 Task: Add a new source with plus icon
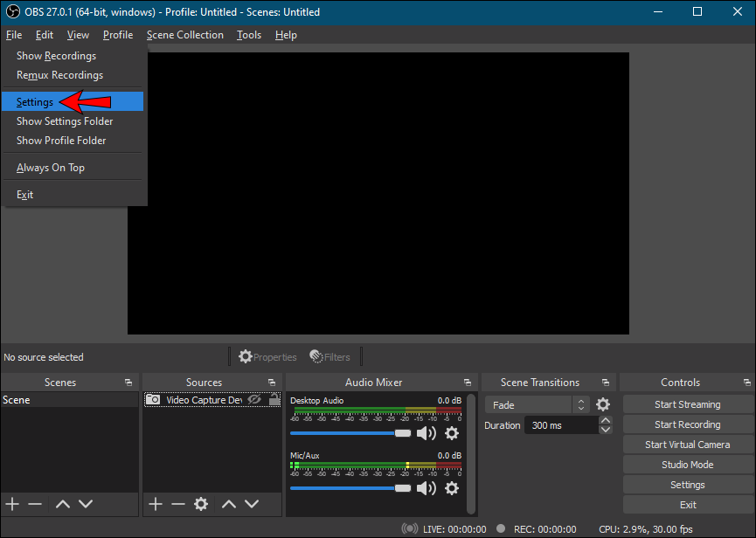[156, 504]
